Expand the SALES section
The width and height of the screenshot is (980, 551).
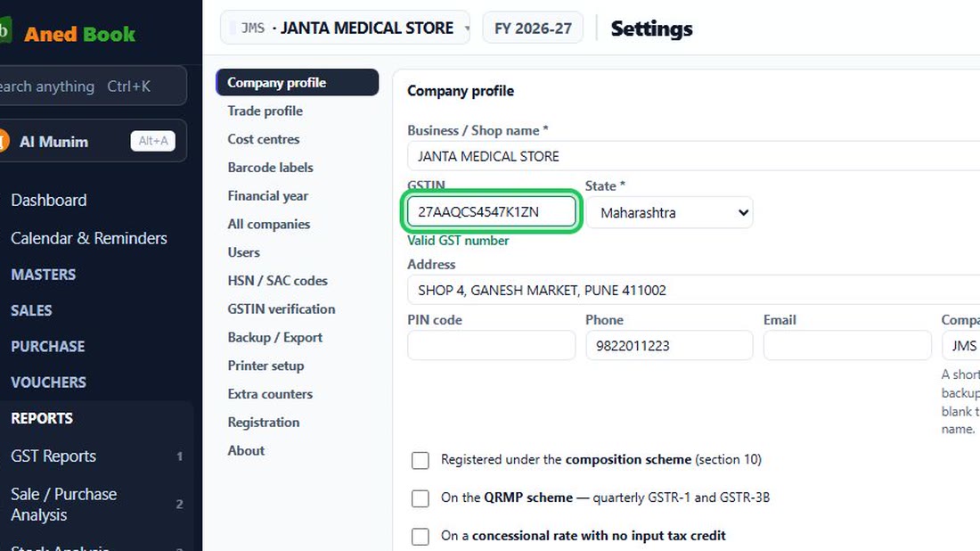coord(31,310)
